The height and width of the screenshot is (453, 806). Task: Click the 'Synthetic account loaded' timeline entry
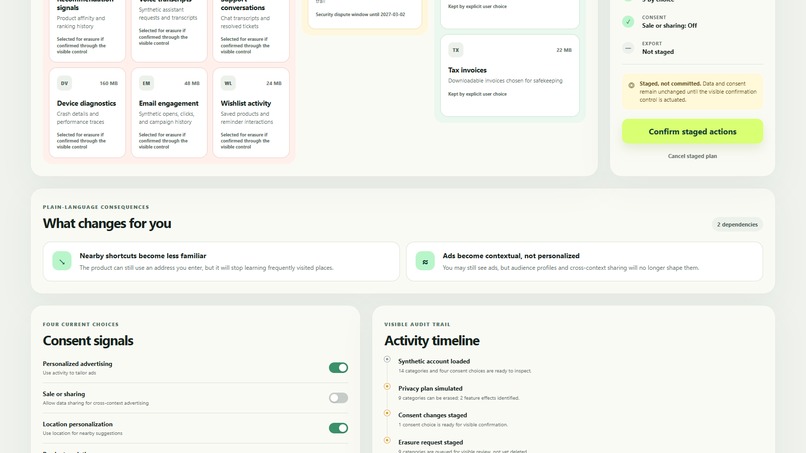point(465,366)
